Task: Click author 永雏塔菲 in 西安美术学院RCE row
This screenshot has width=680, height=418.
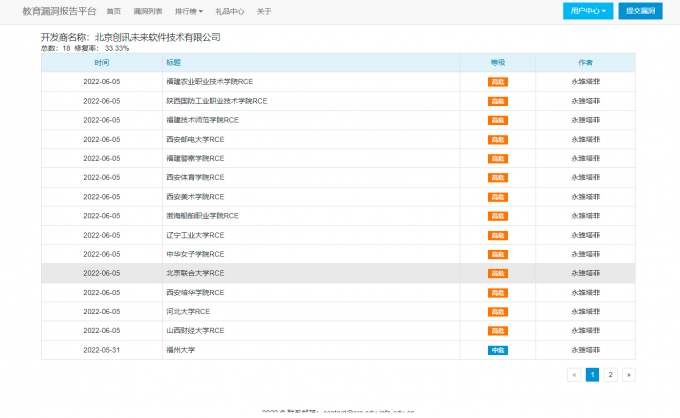Action: click(x=585, y=197)
